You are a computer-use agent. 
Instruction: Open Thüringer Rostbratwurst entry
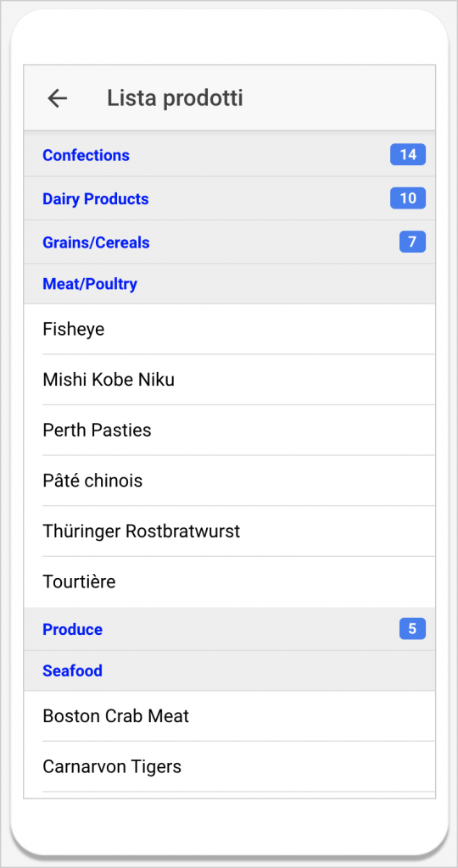coord(229,531)
